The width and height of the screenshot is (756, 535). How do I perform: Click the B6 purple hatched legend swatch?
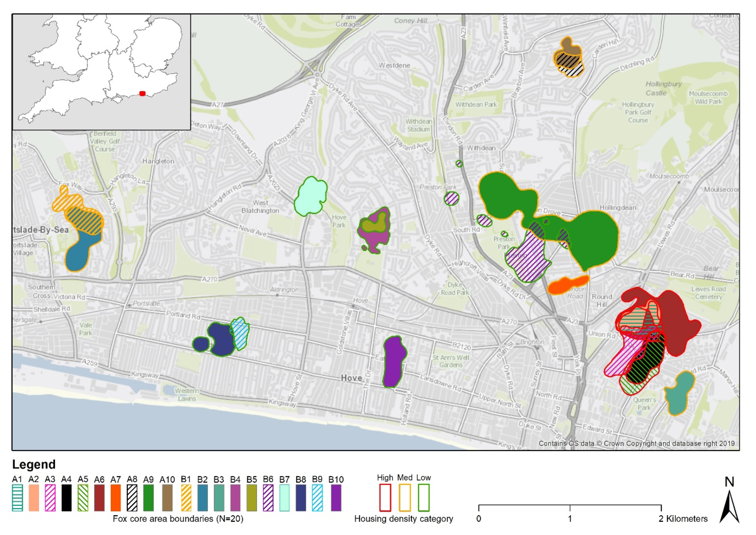click(268, 497)
